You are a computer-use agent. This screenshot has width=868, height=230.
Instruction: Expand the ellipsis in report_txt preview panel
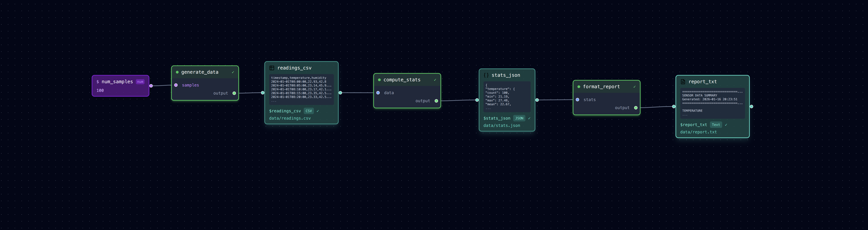pos(685,115)
